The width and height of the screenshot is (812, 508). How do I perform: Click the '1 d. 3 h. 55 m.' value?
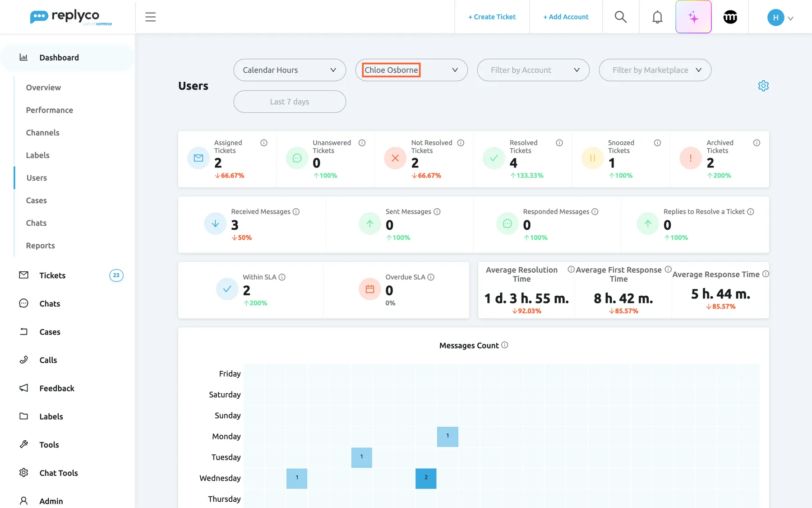(526, 298)
